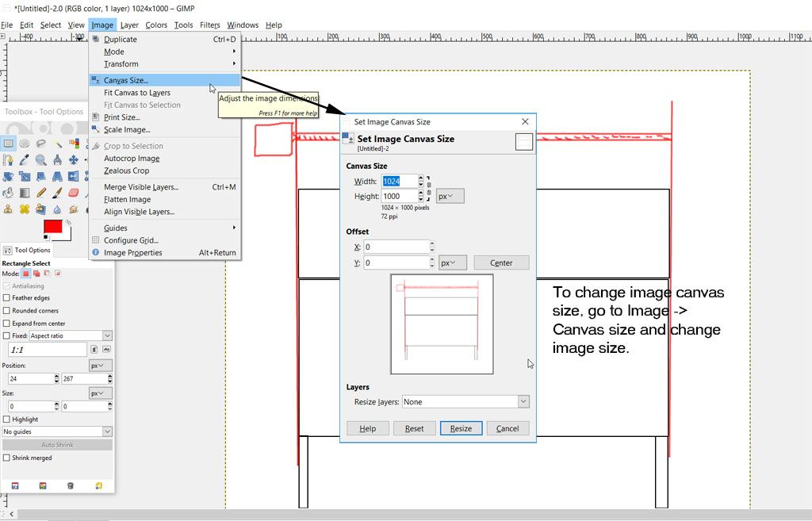812x521 pixels.
Task: Select the Rectangle Select tool
Action: point(8,144)
